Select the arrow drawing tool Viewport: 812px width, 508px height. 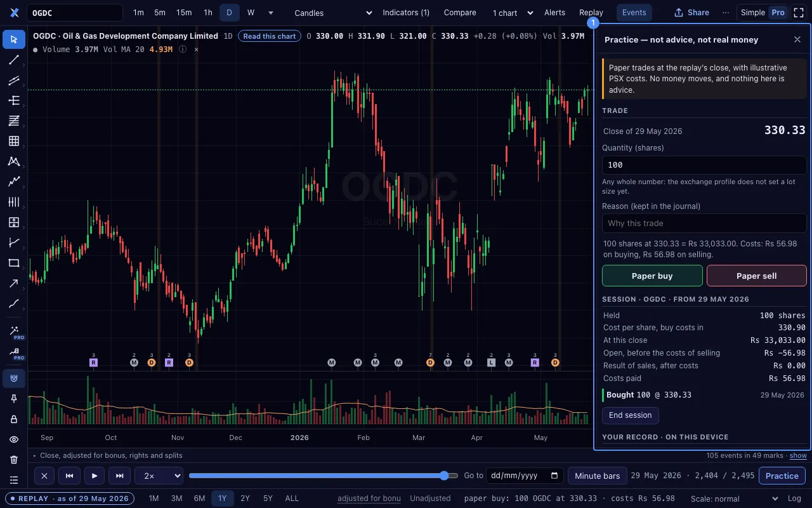point(14,283)
